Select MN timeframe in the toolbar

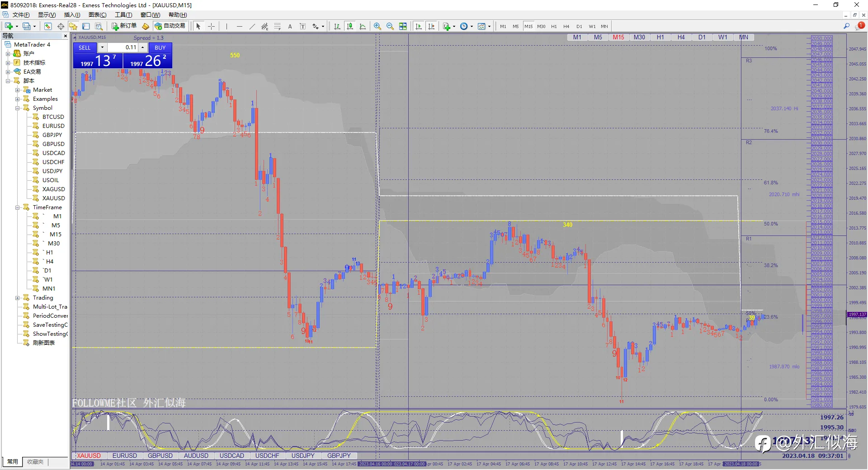[604, 26]
